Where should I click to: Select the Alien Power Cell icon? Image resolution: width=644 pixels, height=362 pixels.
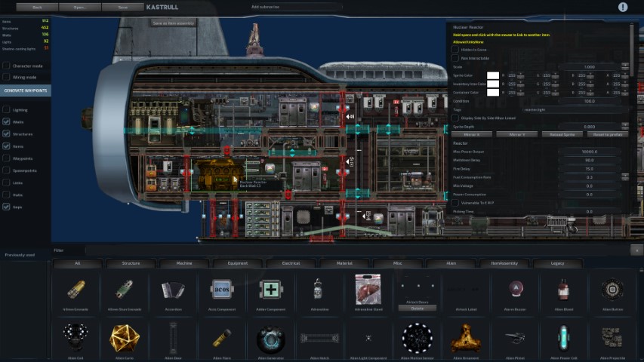562,339
